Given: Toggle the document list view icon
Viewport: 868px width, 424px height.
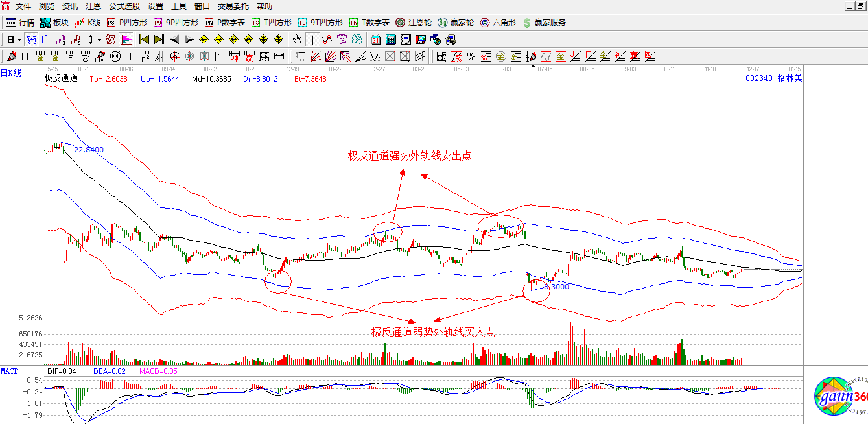Looking at the screenshot, I should coord(45,40).
